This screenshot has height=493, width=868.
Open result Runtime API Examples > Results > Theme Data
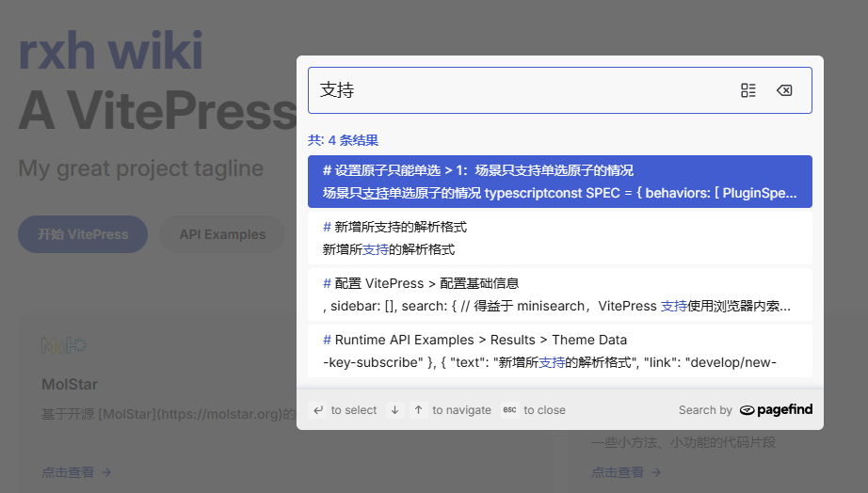tap(559, 351)
